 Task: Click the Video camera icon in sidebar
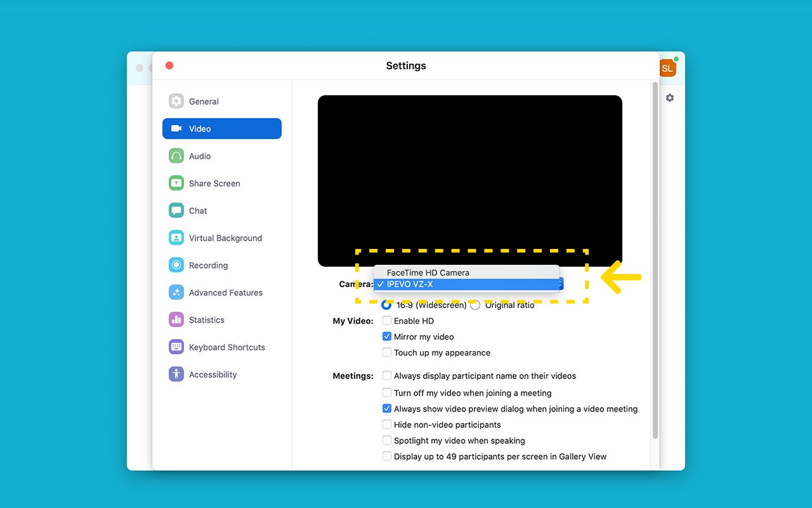176,128
